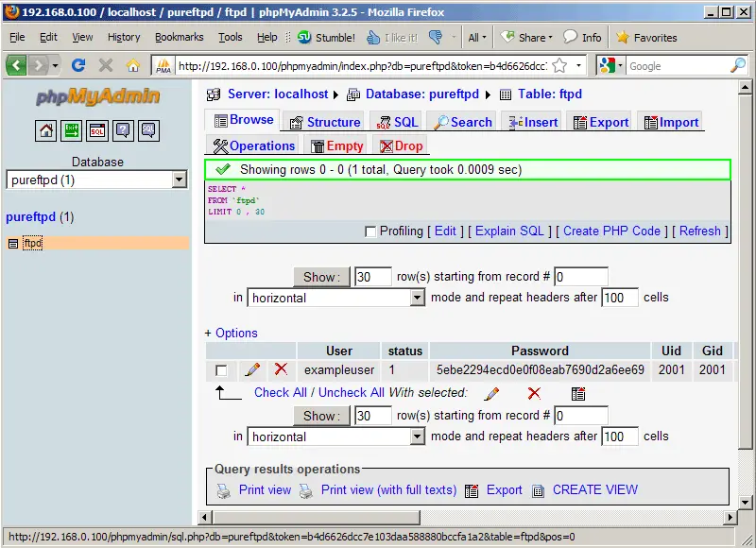The image size is (756, 548).
Task: Open the lower horizontal mode dropdown
Action: [418, 437]
